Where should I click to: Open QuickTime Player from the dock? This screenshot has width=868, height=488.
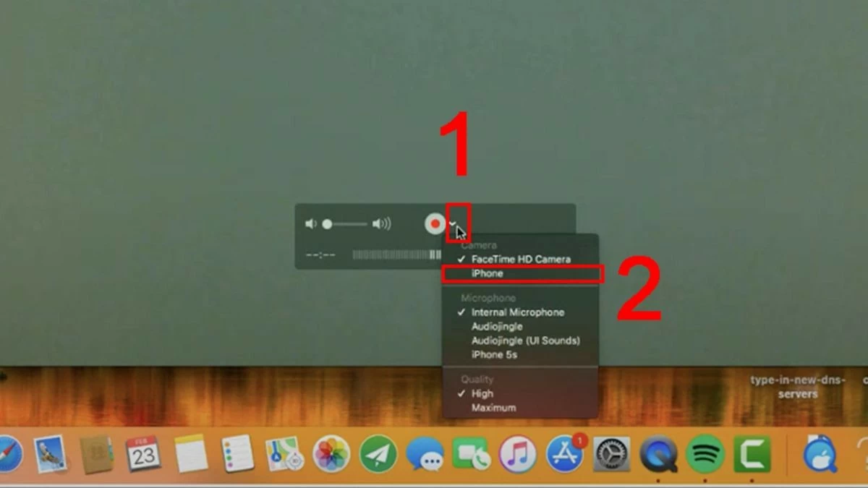coord(658,454)
